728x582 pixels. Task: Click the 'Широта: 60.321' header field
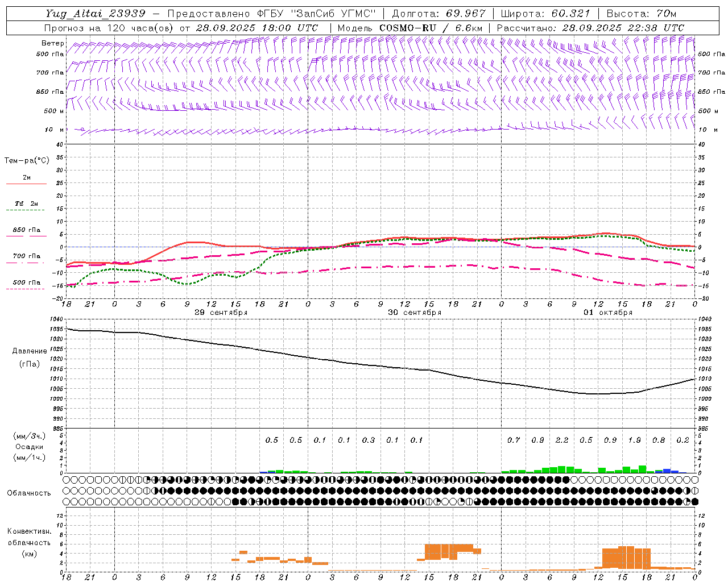[545, 13]
